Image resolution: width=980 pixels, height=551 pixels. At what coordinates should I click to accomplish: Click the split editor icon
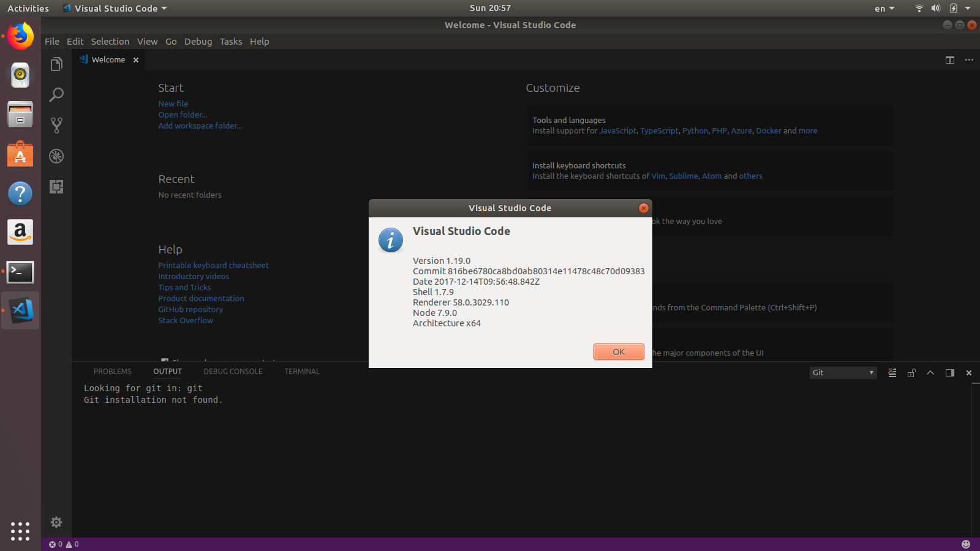(x=950, y=60)
